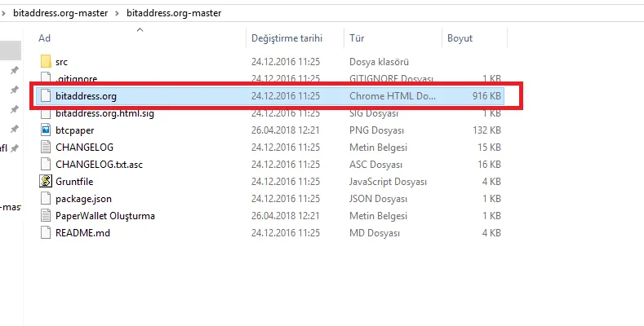The height and width of the screenshot is (326, 644).
Task: Click the 15 KB size cell
Action: coord(489,148)
